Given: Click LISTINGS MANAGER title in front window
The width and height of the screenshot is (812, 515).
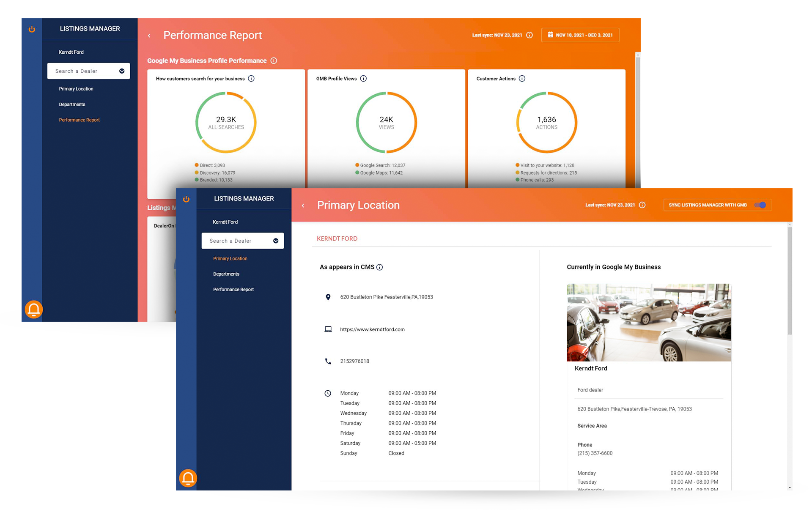Looking at the screenshot, I should pyautogui.click(x=244, y=199).
